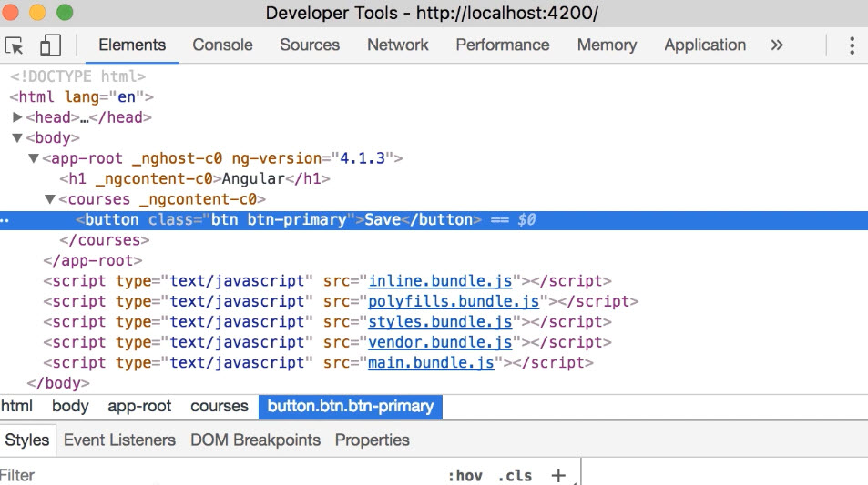Expand the head element node
This screenshot has width=868, height=485.
pos(17,117)
